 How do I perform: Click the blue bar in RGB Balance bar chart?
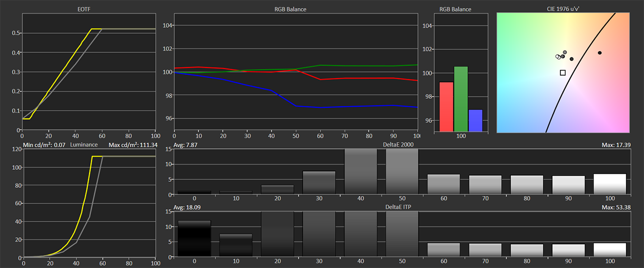point(475,120)
